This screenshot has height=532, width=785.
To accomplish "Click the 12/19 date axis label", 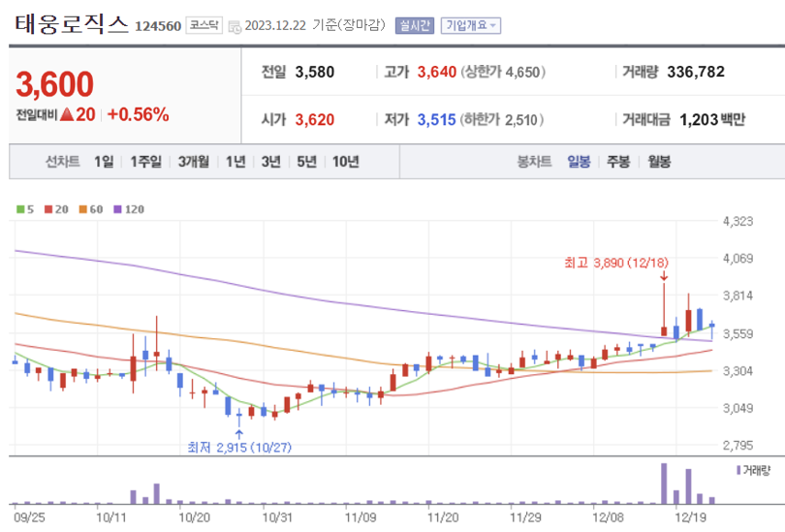I will coord(690,517).
